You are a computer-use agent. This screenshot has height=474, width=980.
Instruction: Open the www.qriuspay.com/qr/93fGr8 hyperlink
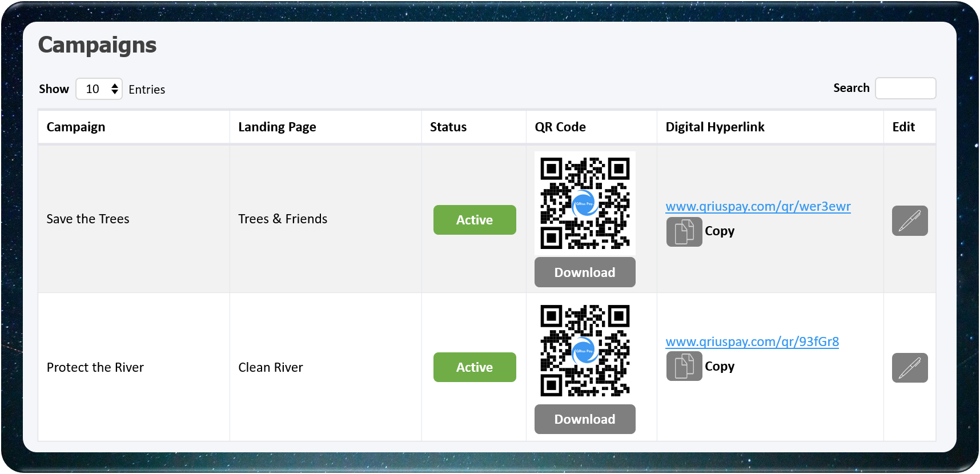click(x=752, y=342)
